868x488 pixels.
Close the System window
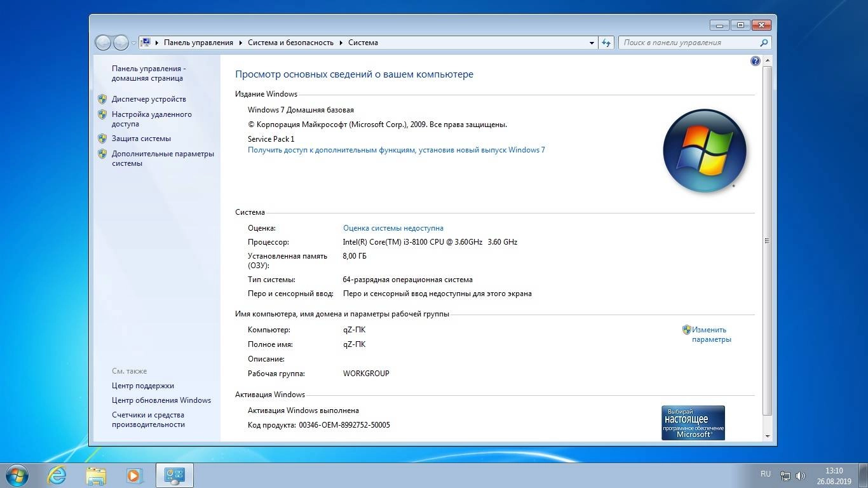tap(761, 25)
